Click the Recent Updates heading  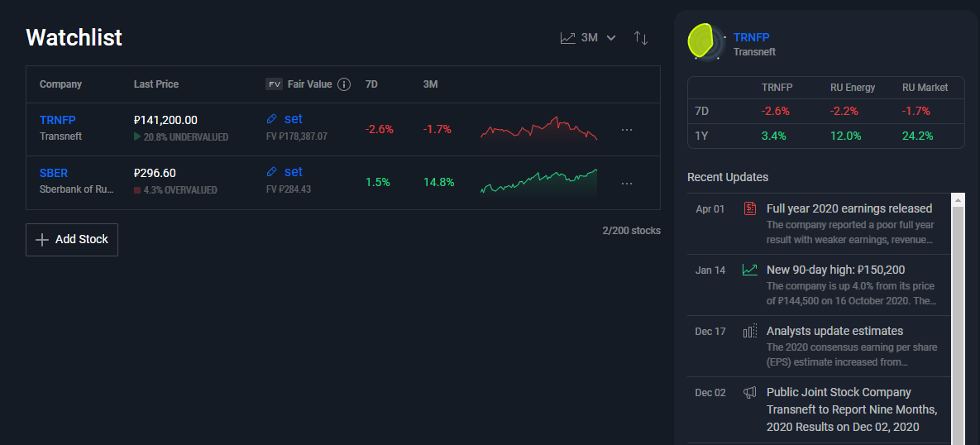pyautogui.click(x=728, y=177)
